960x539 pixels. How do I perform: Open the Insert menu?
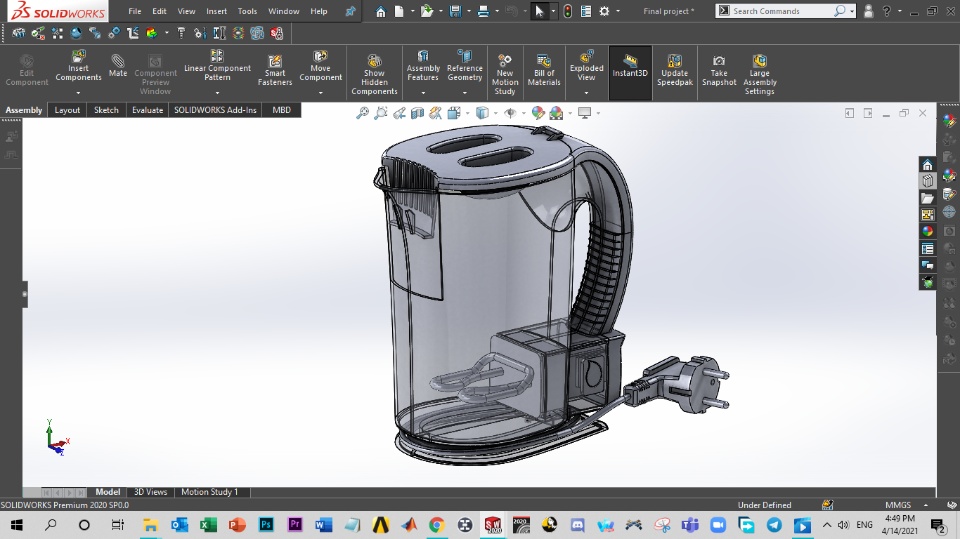click(216, 11)
